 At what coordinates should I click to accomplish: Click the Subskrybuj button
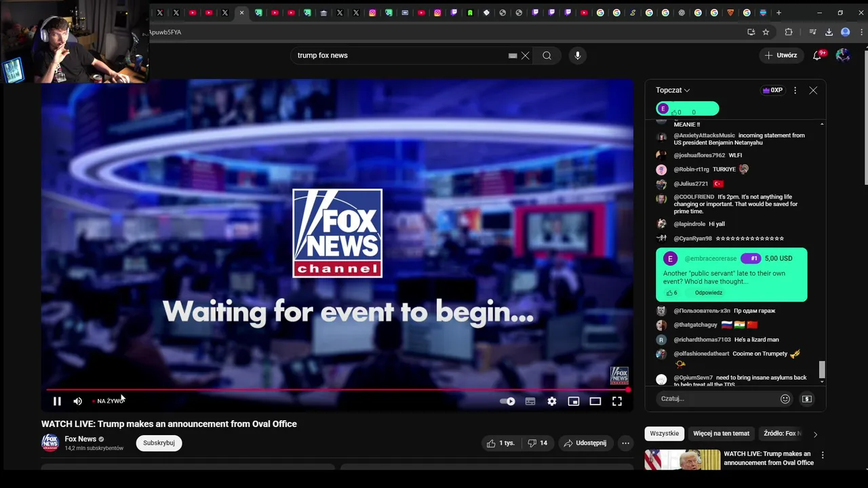(159, 443)
